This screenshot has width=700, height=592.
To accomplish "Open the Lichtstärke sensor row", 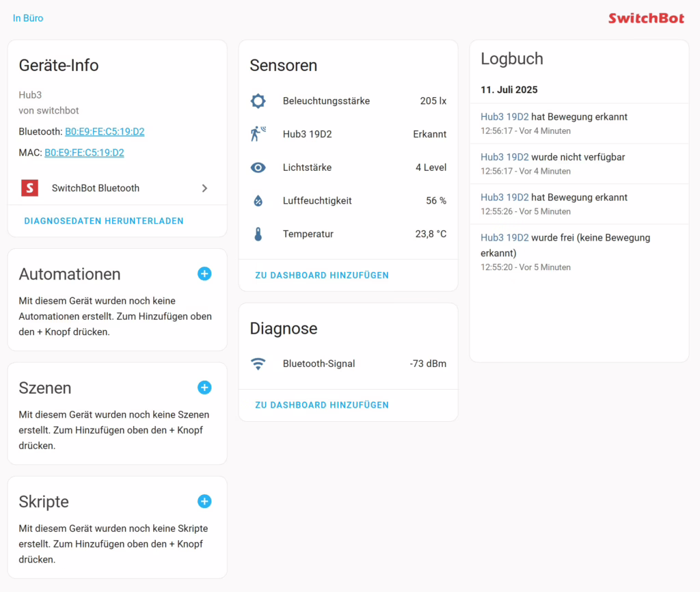I will tap(348, 167).
